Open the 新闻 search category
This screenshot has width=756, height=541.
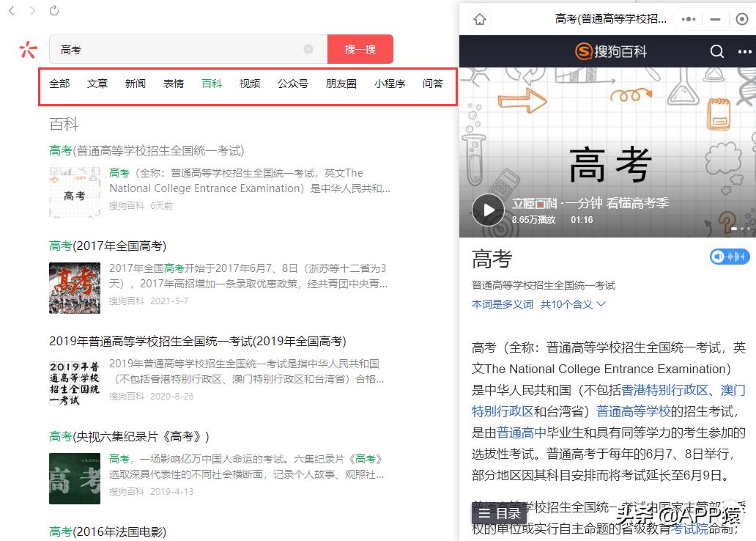pos(135,84)
